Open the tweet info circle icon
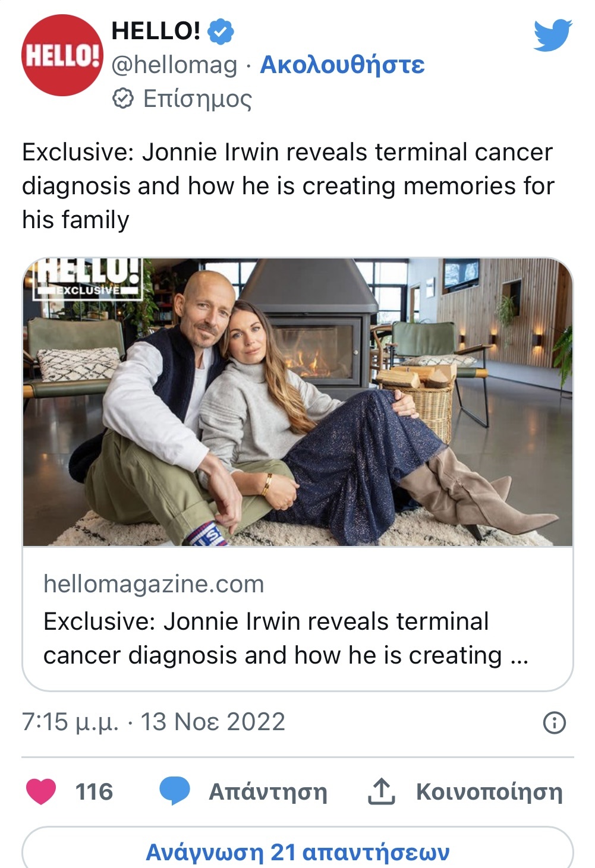 [x=554, y=722]
